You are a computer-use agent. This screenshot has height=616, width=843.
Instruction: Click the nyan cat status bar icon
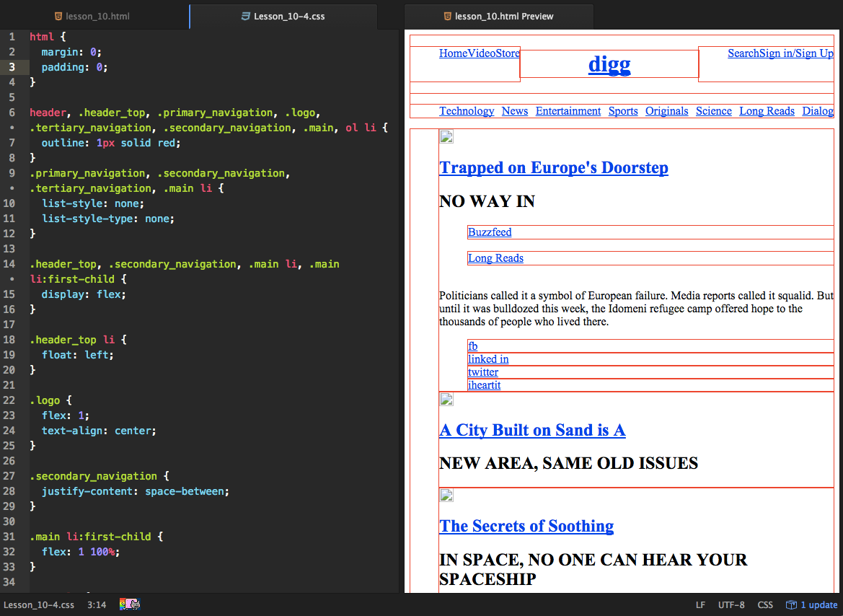(130, 604)
